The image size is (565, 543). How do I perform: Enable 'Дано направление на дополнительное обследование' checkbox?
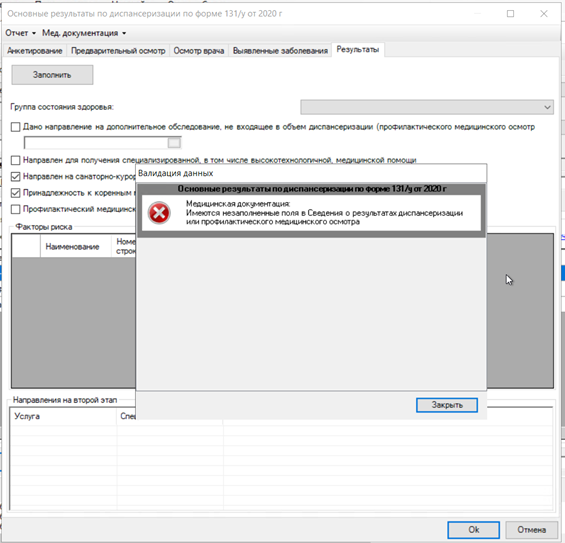coord(15,127)
